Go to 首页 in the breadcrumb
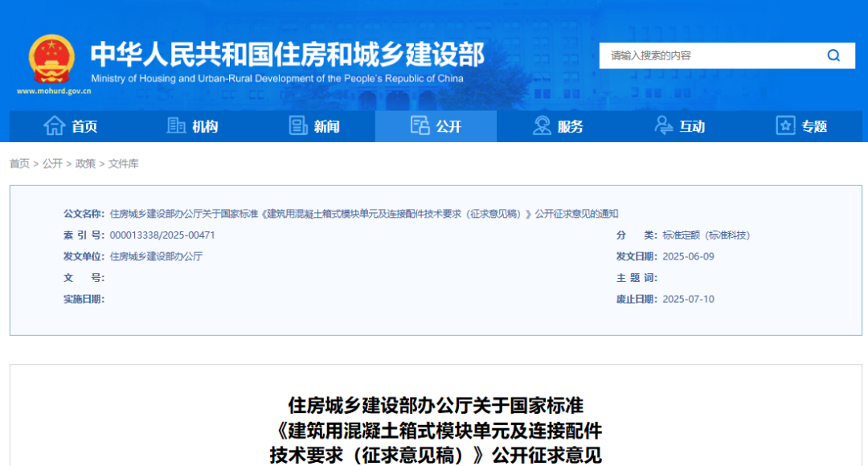Screen dimensions: 868x466 tap(19, 163)
